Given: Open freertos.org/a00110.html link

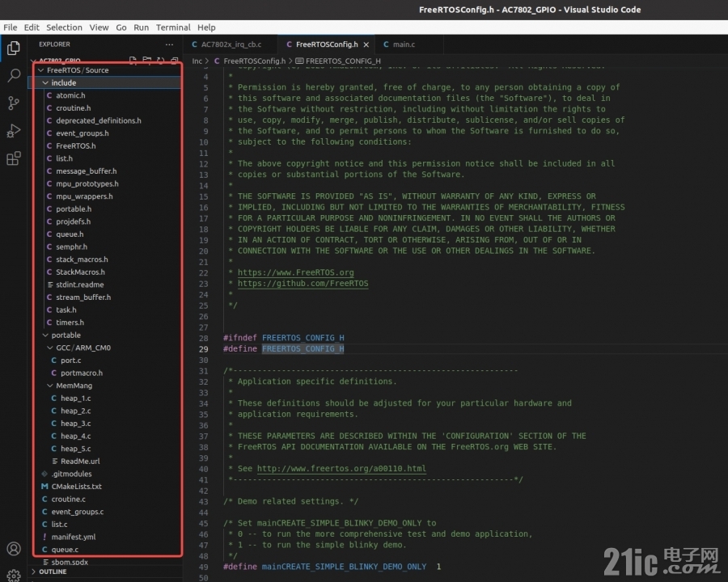Looking at the screenshot, I should coord(341,468).
